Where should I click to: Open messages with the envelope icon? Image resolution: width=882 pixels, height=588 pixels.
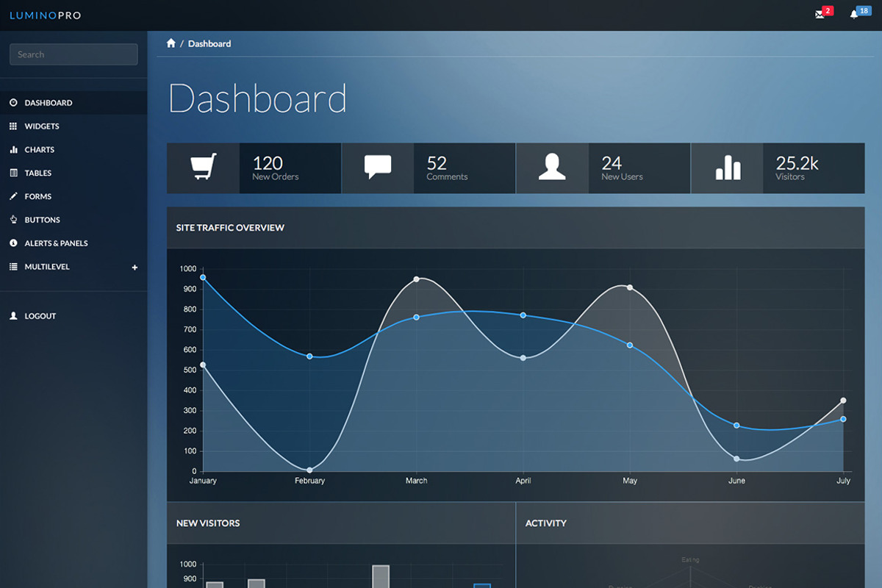[x=821, y=15]
